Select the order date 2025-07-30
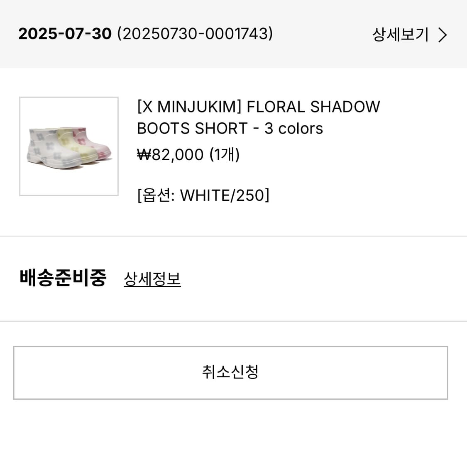The height and width of the screenshot is (476, 467). 65,34
